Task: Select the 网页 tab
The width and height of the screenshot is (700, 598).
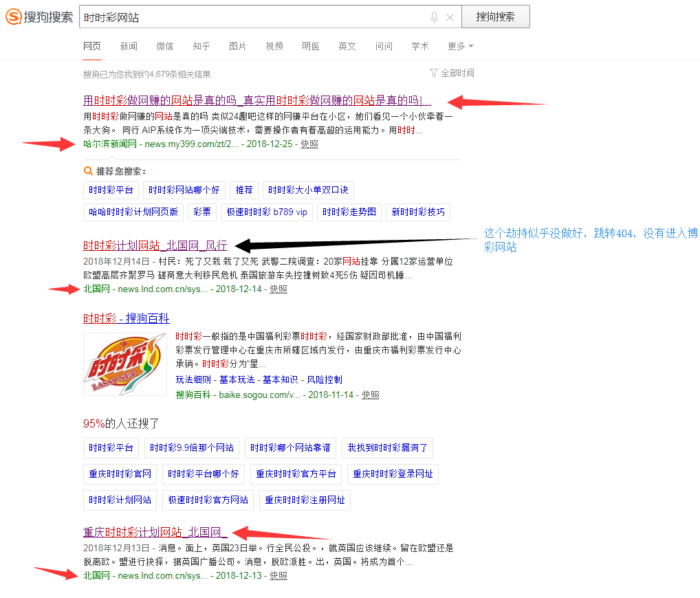Action: (x=92, y=47)
